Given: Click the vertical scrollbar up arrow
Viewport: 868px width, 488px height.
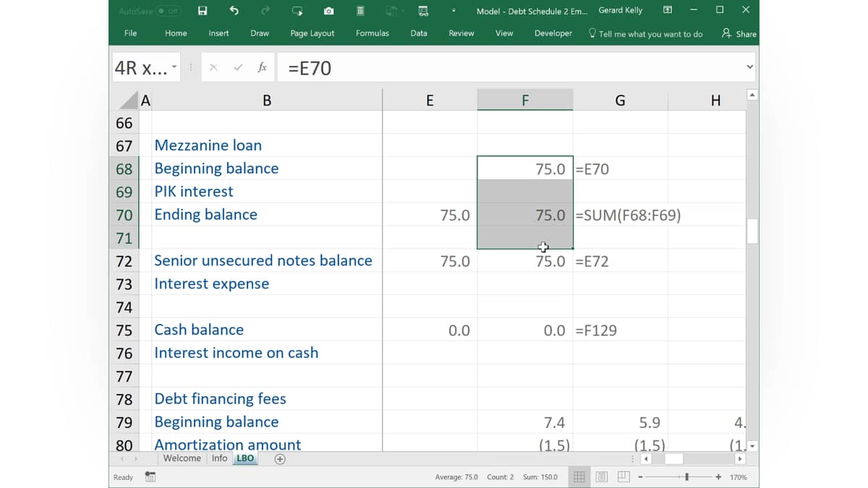Looking at the screenshot, I should pyautogui.click(x=752, y=95).
